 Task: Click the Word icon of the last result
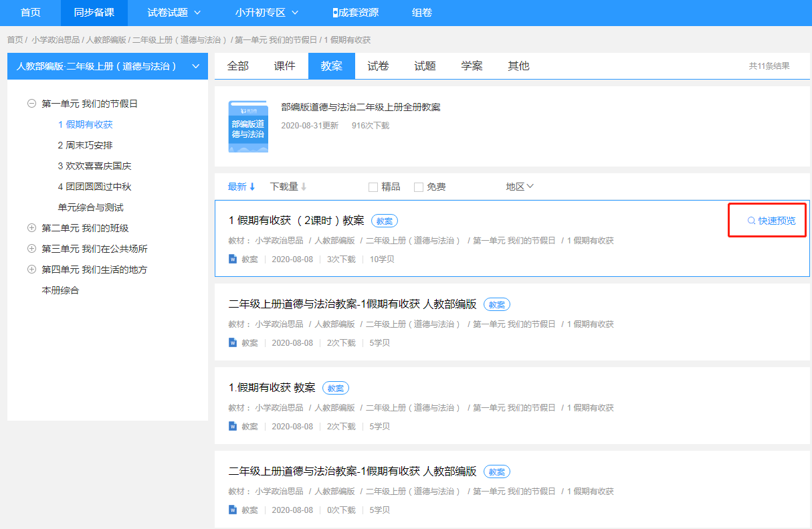point(233,510)
